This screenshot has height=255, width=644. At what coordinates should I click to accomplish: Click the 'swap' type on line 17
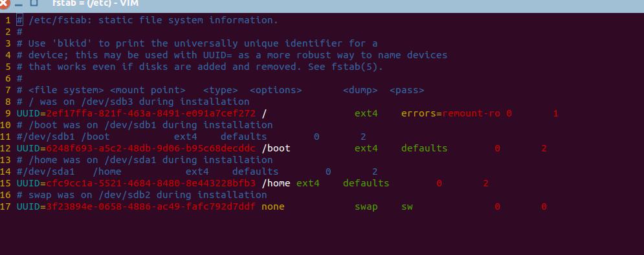point(366,207)
